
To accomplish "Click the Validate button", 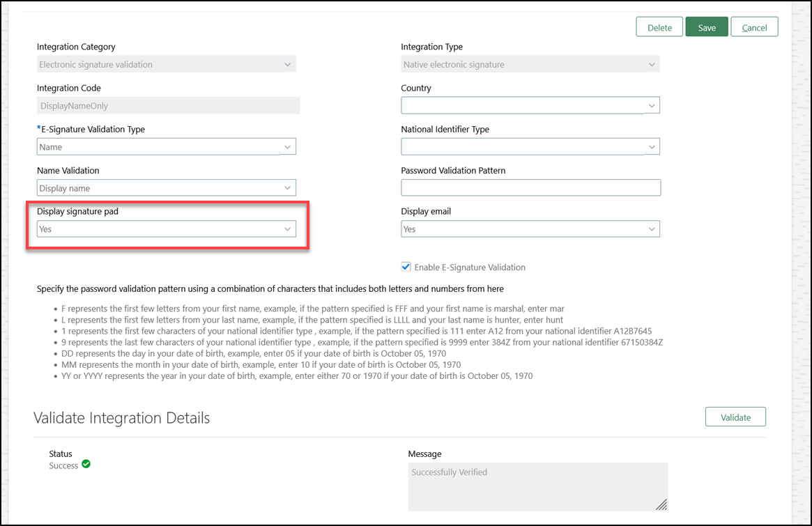I will pyautogui.click(x=735, y=416).
